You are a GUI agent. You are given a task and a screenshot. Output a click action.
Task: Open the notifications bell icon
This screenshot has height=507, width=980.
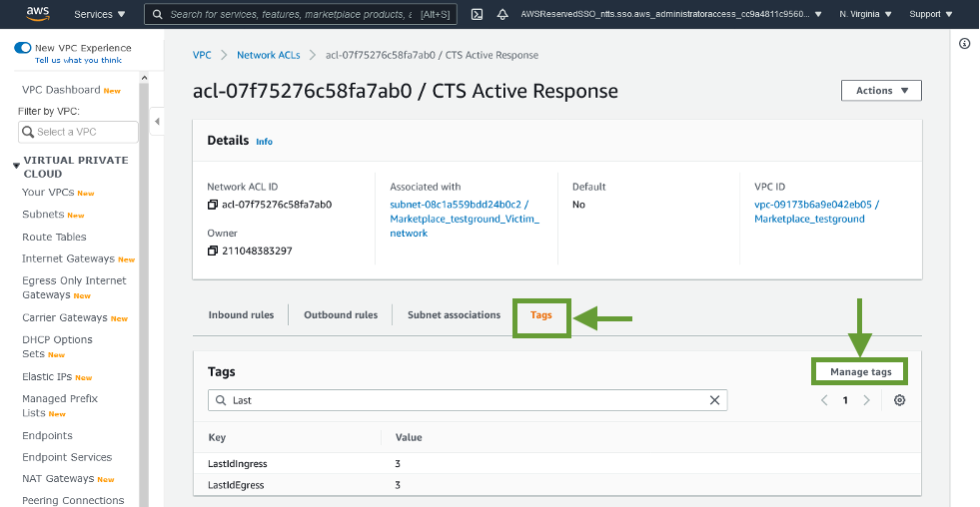[502, 14]
